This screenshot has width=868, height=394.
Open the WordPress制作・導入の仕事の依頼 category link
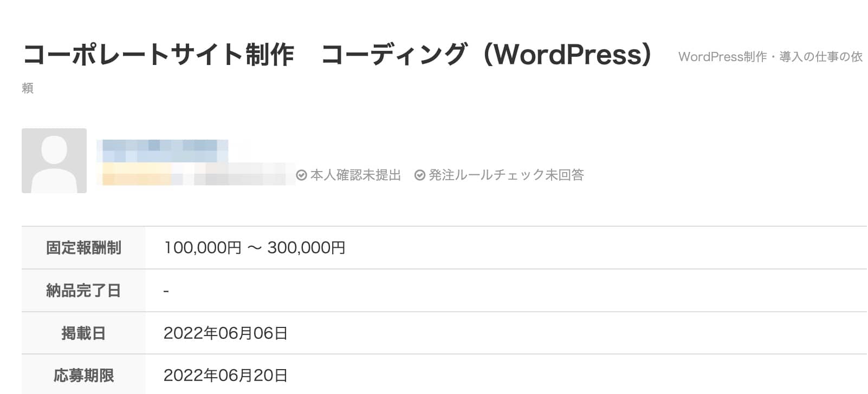coord(770,57)
